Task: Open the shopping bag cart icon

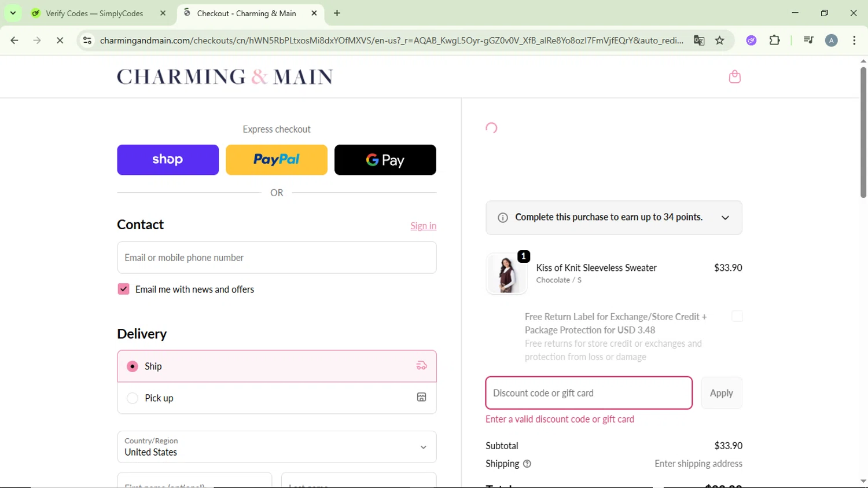Action: click(734, 76)
